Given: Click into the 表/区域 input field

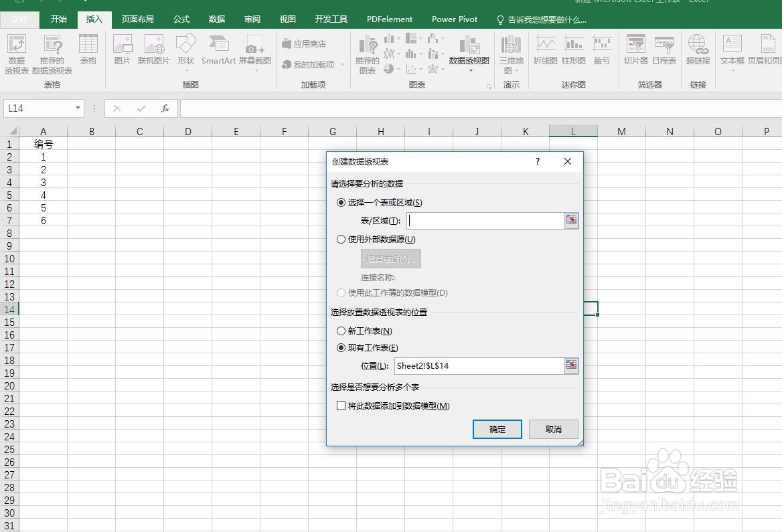Looking at the screenshot, I should pos(485,220).
